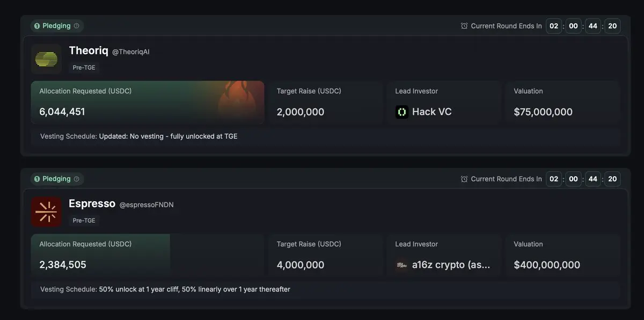This screenshot has height=320, width=644.
Task: Click the Hack VC investor logo
Action: coord(402,112)
